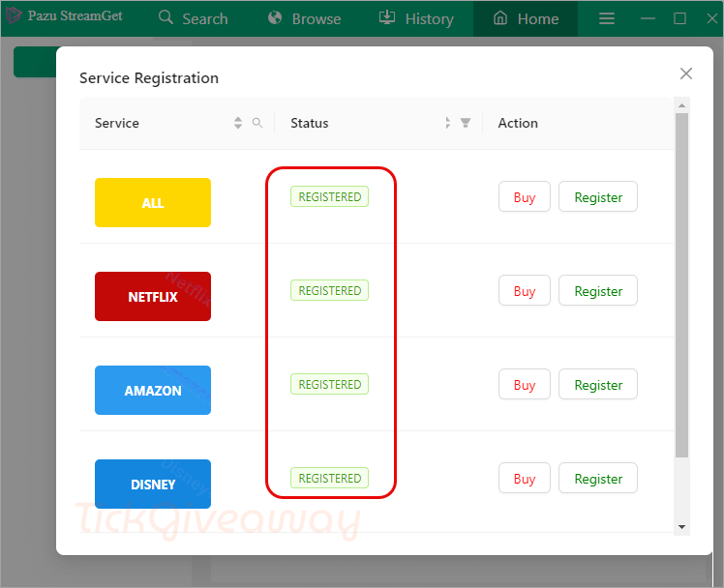
Task: Click Buy for the Amazon service
Action: 525,384
